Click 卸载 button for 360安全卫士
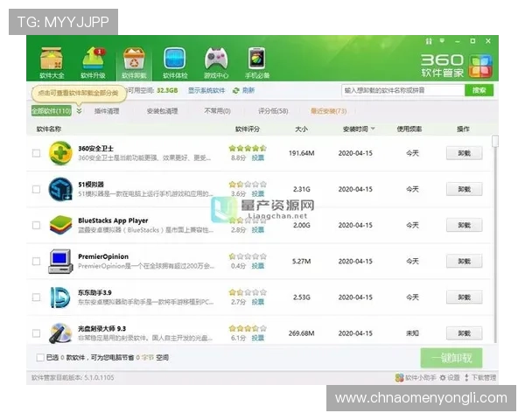This screenshot has height=420, width=525. click(464, 153)
